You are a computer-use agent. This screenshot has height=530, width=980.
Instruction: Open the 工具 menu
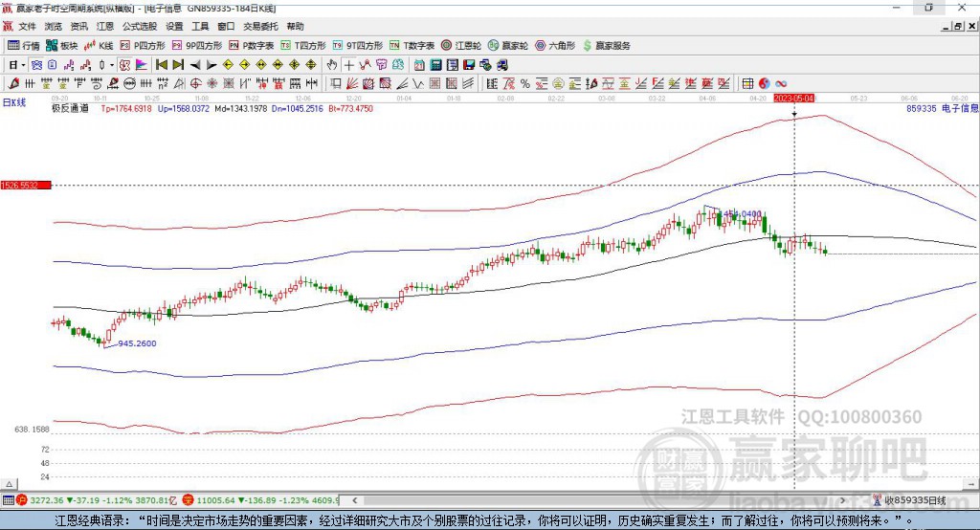pyautogui.click(x=200, y=26)
